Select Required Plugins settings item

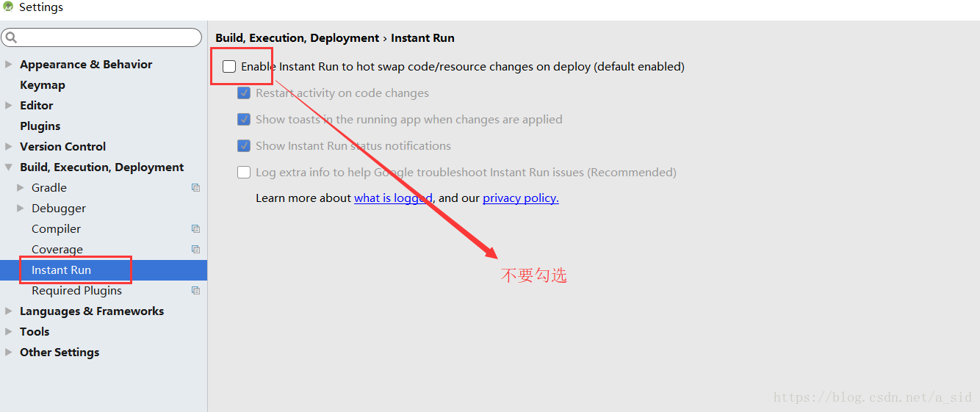pyautogui.click(x=76, y=291)
